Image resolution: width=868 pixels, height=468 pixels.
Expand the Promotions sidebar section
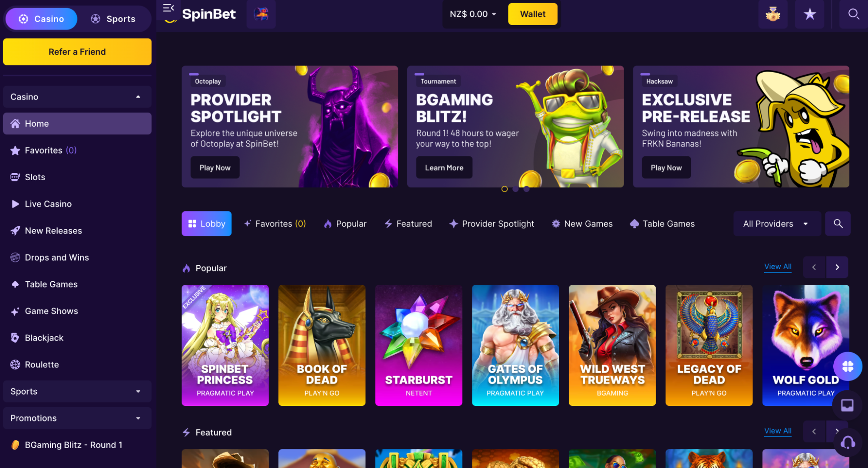pos(77,418)
